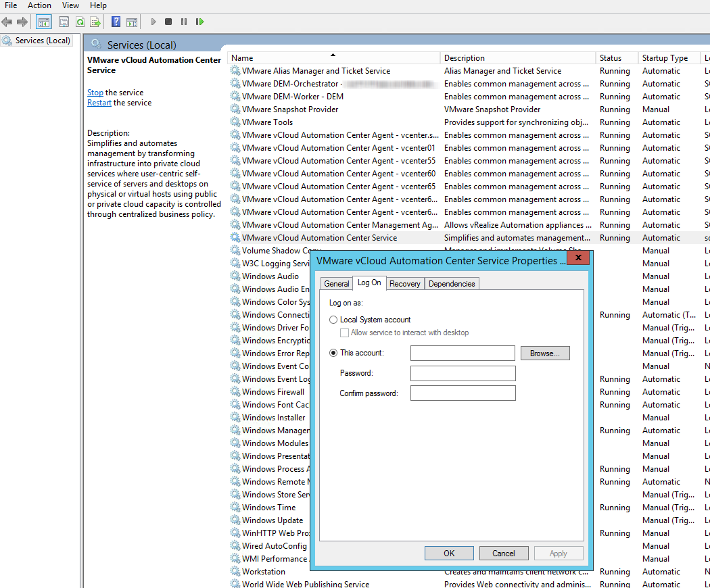This screenshot has height=588, width=710.
Task: Select Services (Local) in the console tree
Action: click(43, 41)
